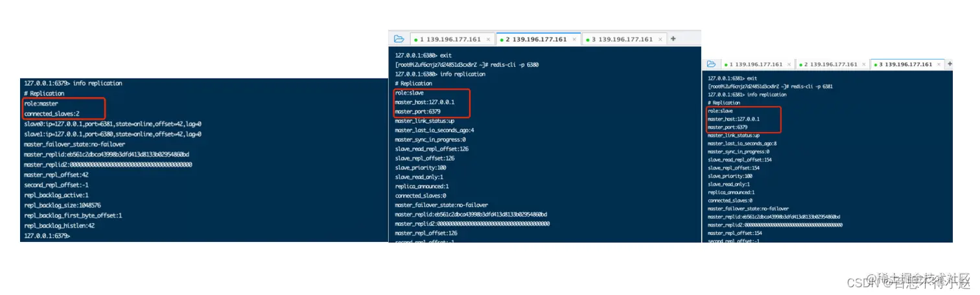This screenshot has width=980, height=295.
Task: Click 'master_failover_state:no-failover' in the left terminal
Action: click(75, 144)
